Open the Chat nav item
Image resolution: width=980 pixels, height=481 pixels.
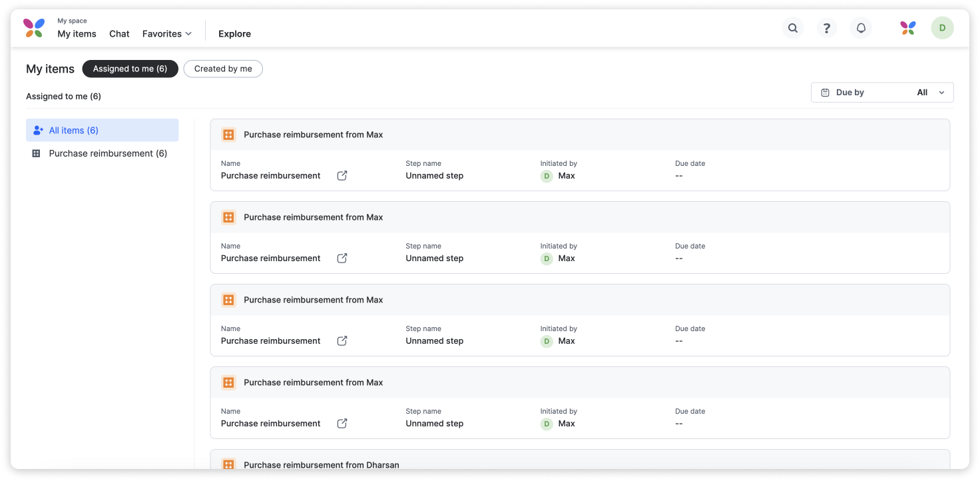pos(119,34)
